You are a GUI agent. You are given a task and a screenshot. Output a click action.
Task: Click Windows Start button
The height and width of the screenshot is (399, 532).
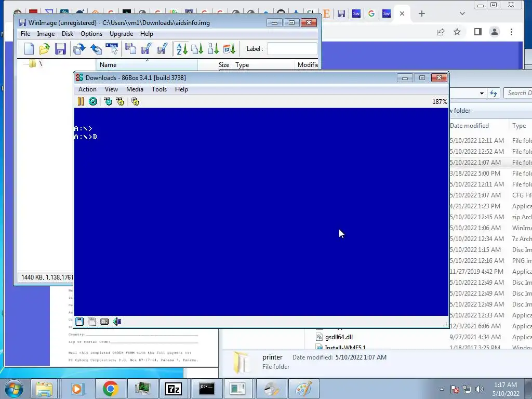point(14,389)
